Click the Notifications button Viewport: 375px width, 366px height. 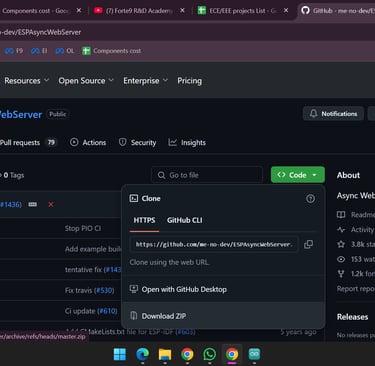coord(333,114)
